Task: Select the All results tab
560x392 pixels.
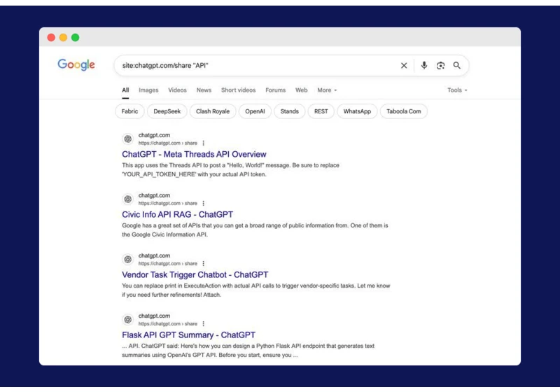Action: [x=125, y=90]
